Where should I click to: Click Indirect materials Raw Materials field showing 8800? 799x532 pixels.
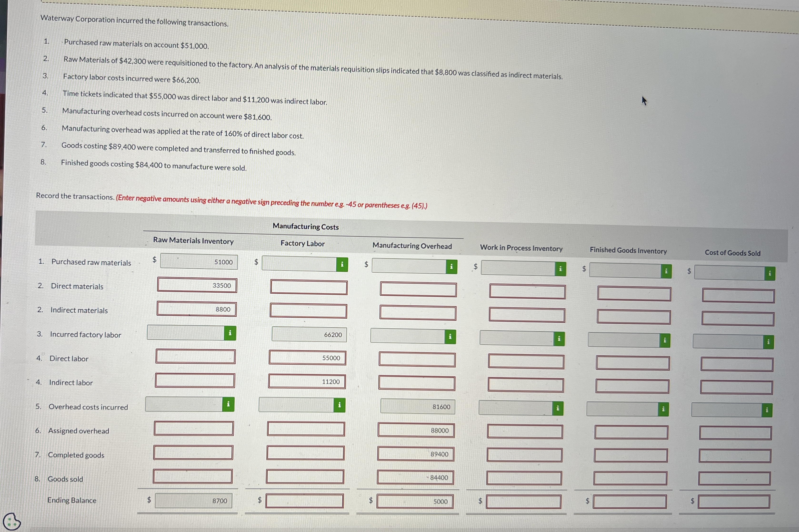(197, 309)
